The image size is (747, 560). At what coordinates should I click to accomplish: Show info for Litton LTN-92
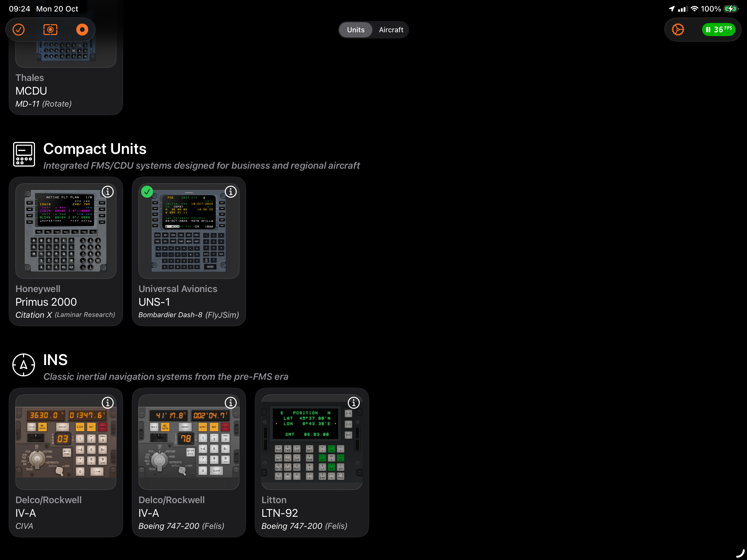[x=354, y=403]
